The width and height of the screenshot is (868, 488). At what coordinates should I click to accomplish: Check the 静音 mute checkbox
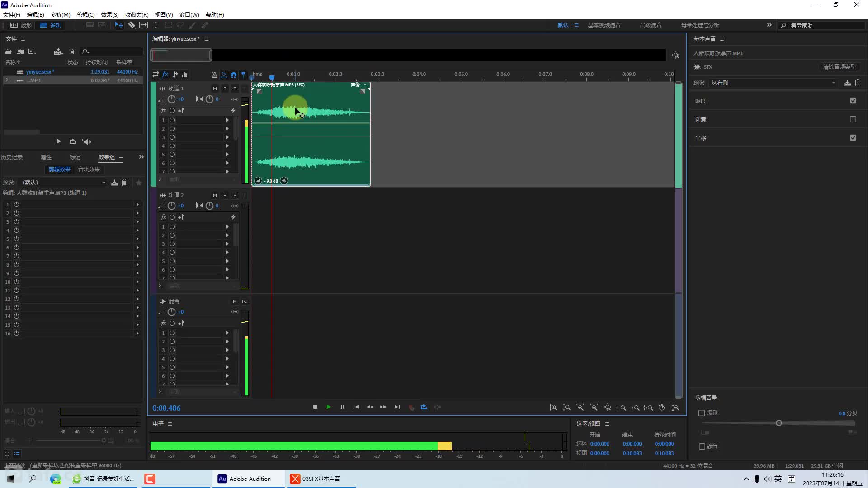click(x=702, y=446)
